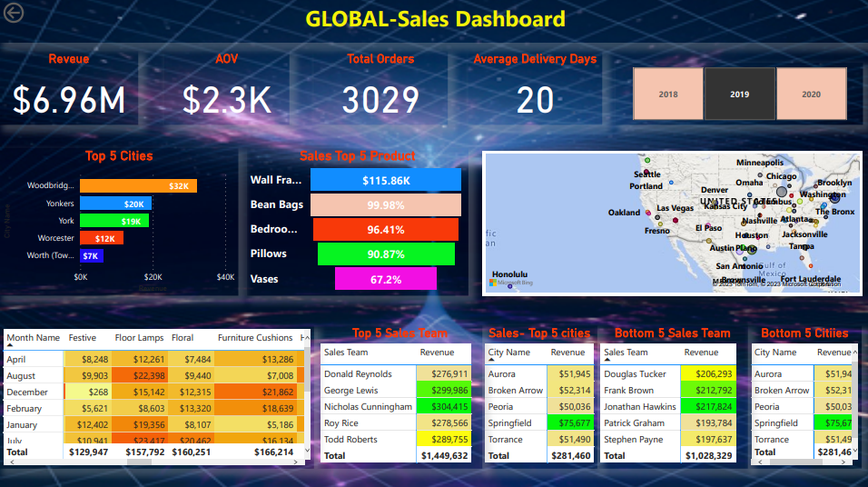Click the Floor Lamps column header
This screenshot has height=487, width=868.
point(140,337)
